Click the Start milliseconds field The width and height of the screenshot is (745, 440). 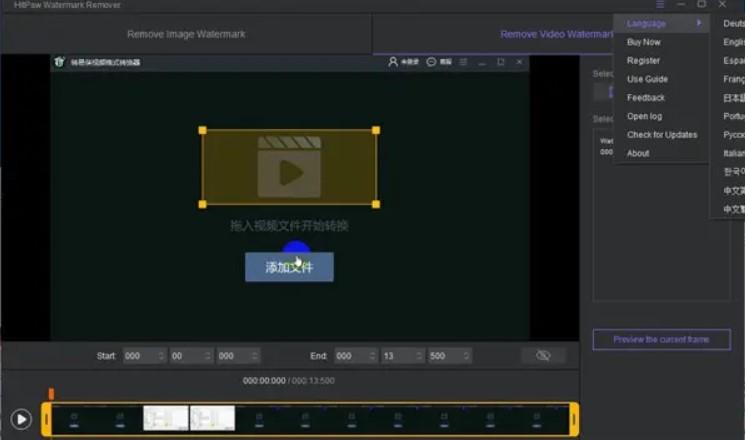pyautogui.click(x=238, y=356)
